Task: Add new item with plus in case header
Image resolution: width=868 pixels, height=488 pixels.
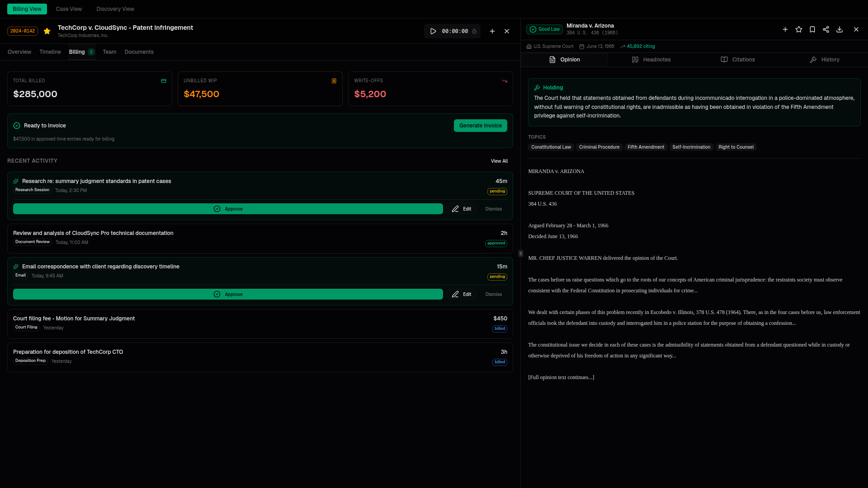Action: tap(492, 31)
